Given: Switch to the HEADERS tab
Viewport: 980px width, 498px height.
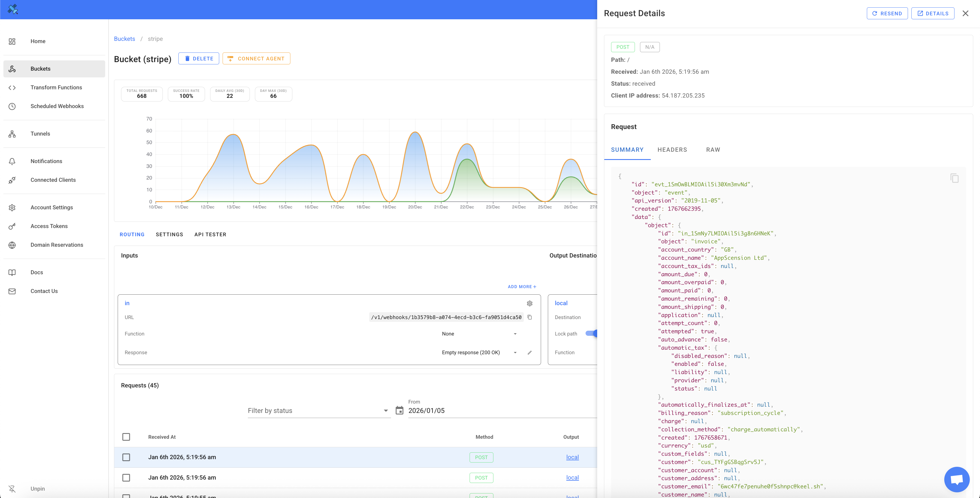Looking at the screenshot, I should click(x=672, y=149).
